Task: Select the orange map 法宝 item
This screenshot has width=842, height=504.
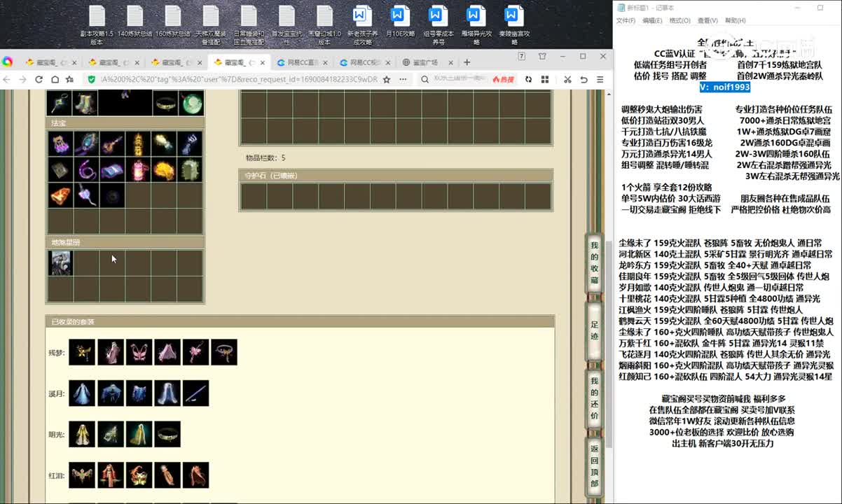Action: tap(61, 195)
